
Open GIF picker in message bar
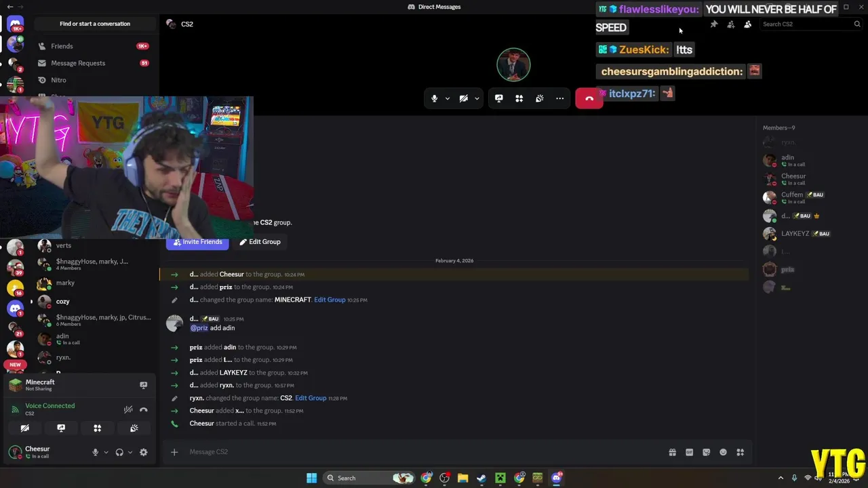690,452
